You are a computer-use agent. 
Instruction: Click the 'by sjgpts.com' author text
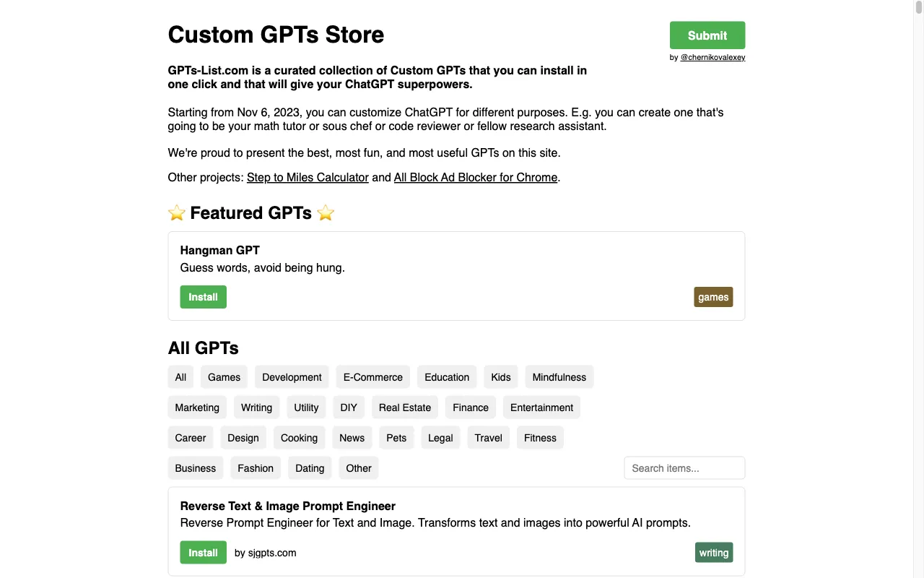click(266, 553)
